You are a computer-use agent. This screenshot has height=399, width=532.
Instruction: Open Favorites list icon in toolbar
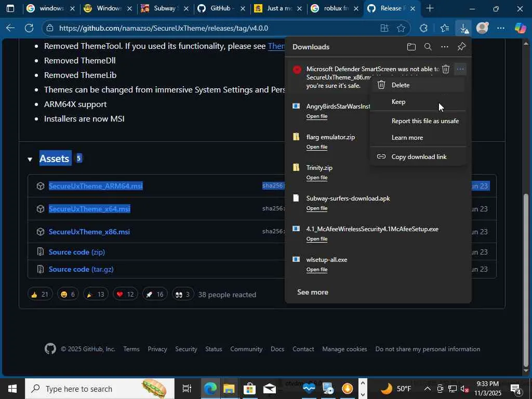[445, 28]
